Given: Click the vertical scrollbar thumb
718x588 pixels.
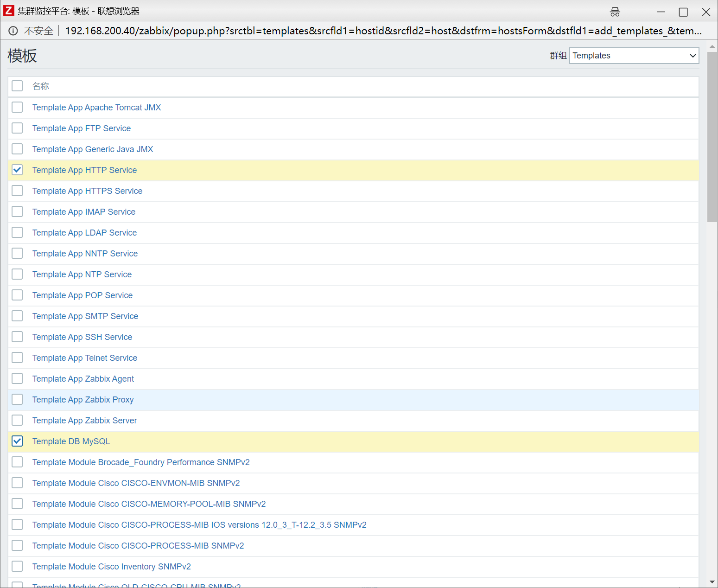Looking at the screenshot, I should click(x=712, y=137).
